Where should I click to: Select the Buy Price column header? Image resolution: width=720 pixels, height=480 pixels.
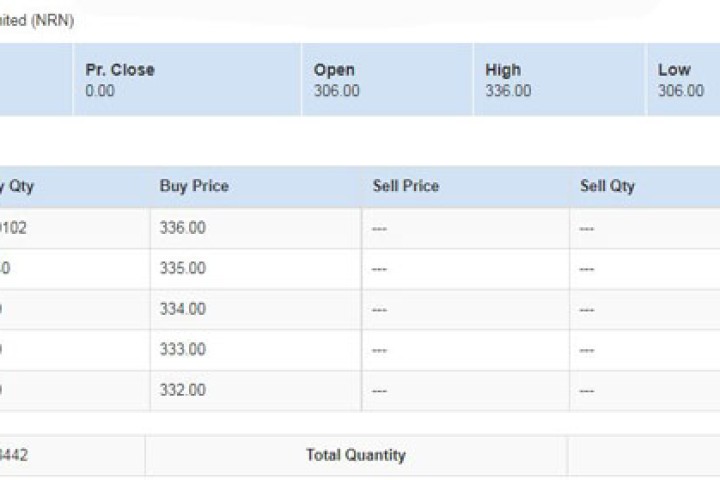pyautogui.click(x=194, y=186)
